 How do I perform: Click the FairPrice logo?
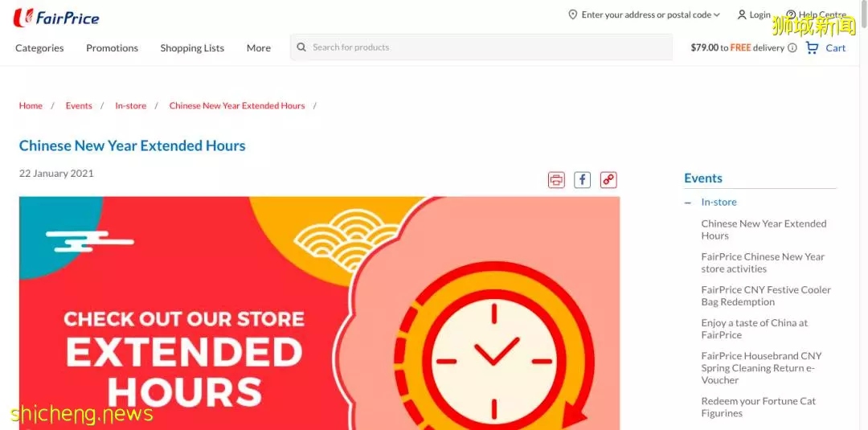(56, 18)
